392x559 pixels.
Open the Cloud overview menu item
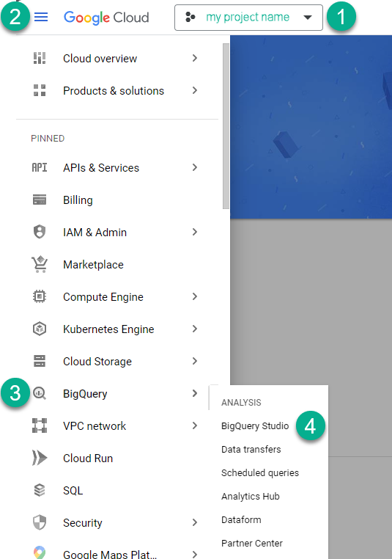[100, 59]
